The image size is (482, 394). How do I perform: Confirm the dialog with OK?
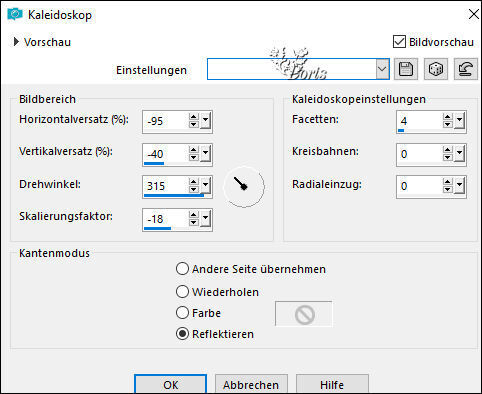(171, 385)
